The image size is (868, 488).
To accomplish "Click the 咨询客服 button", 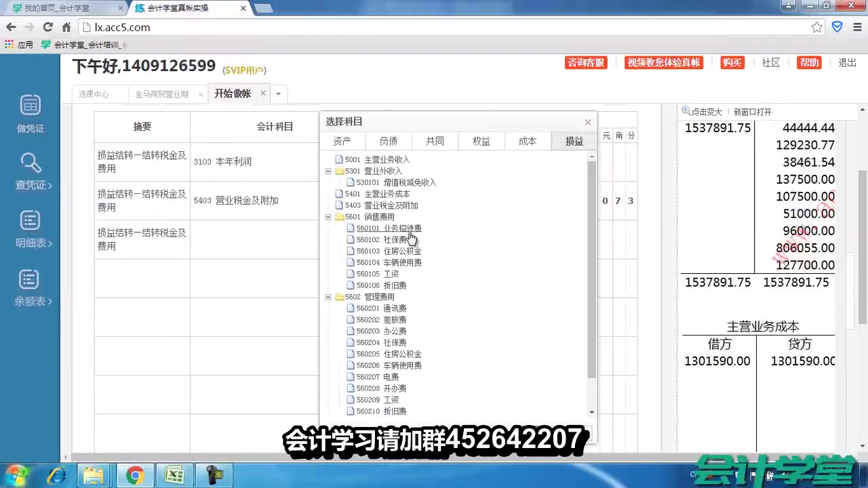I will pos(586,62).
